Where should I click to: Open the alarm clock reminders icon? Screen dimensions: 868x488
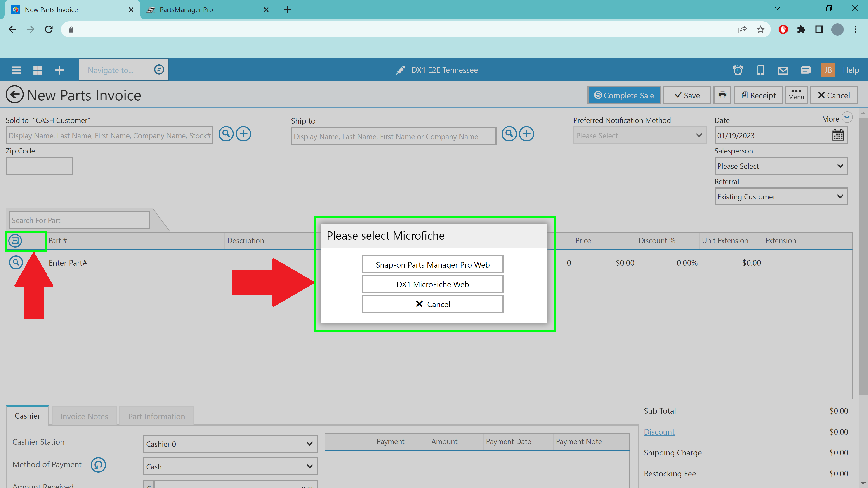(x=738, y=70)
